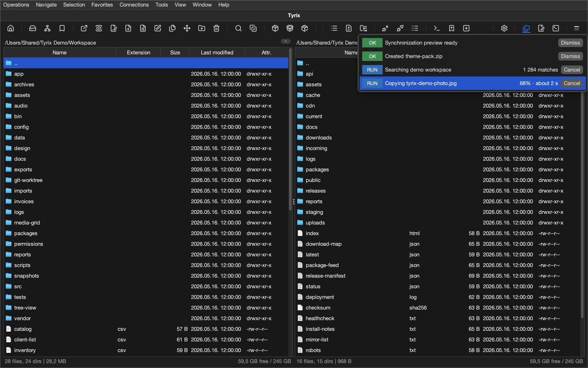Open the network tree icon in the toolbar
588x368 pixels.
[47, 28]
